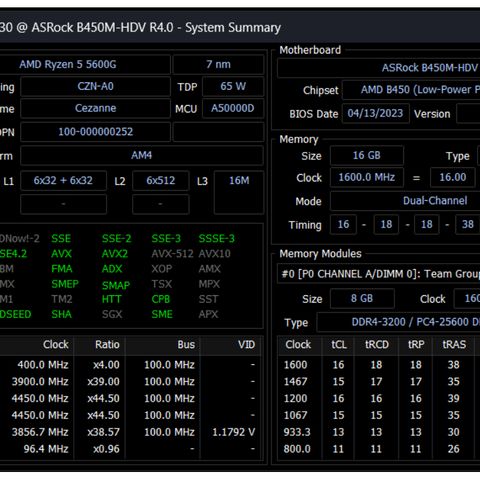Click the tRAS column header
Image resolution: width=480 pixels, height=480 pixels.
pos(454,345)
